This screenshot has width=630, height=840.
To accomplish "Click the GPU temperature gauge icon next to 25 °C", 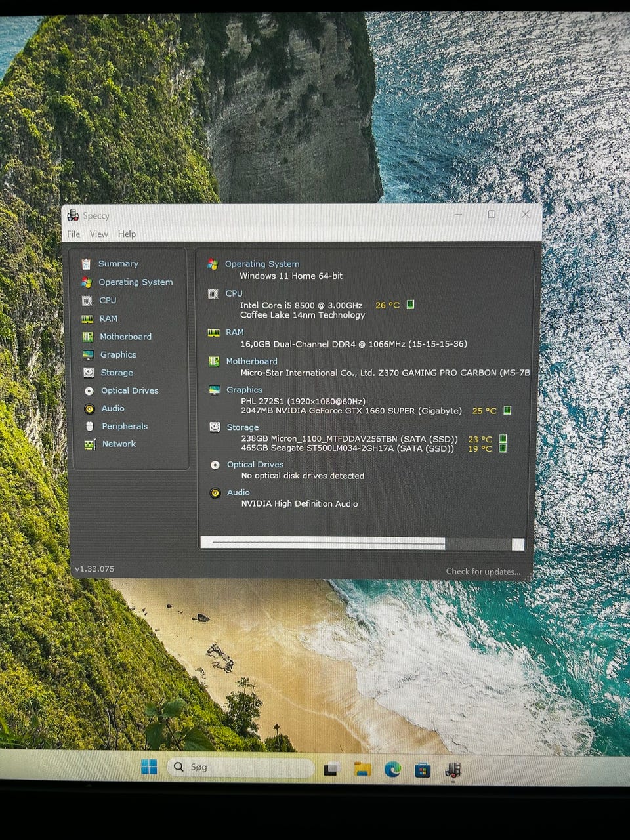I will pyautogui.click(x=507, y=410).
